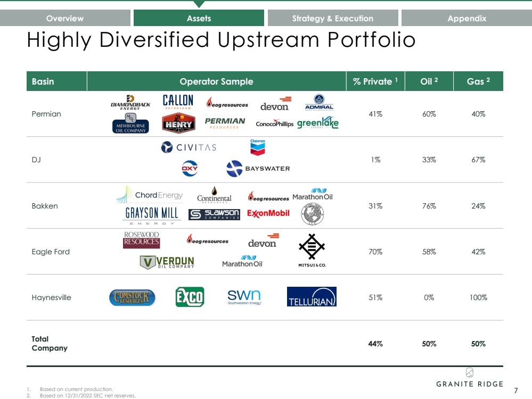Click the Bayswater logo
The width and height of the screenshot is (532, 399).
tap(258, 169)
